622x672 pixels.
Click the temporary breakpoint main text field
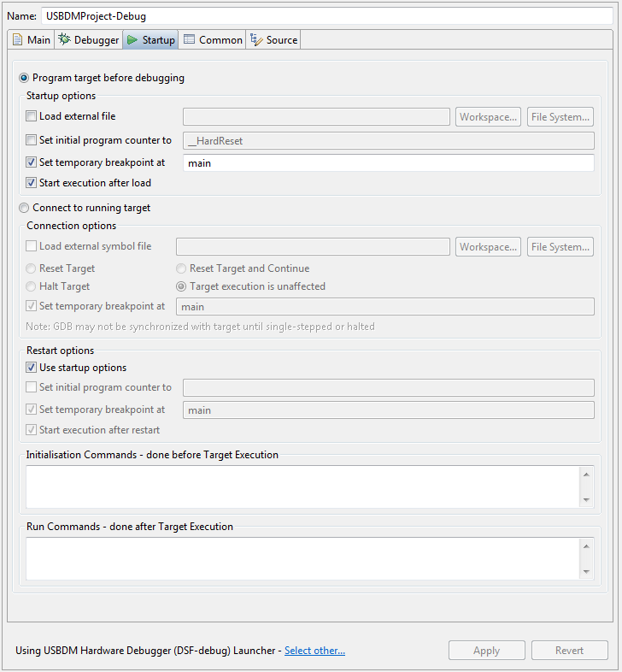click(388, 162)
